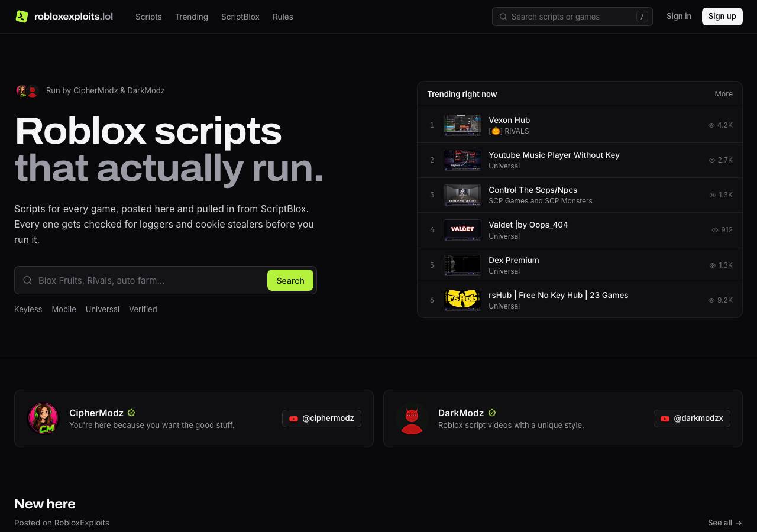Open Youtube Music Player thumbnail
Viewport: 757px width, 532px height.
tap(462, 160)
